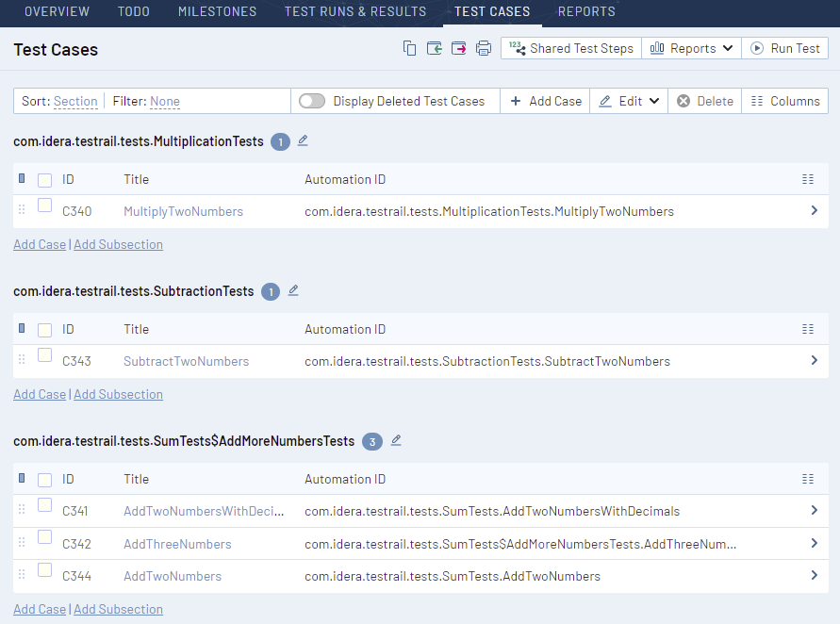Change the Sort option Section
This screenshot has width=840, height=624.
(75, 101)
